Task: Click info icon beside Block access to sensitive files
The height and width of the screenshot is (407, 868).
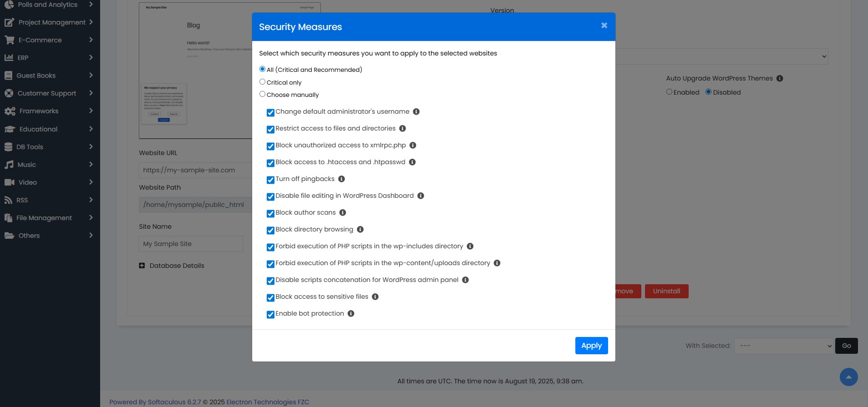Action: pos(375,296)
